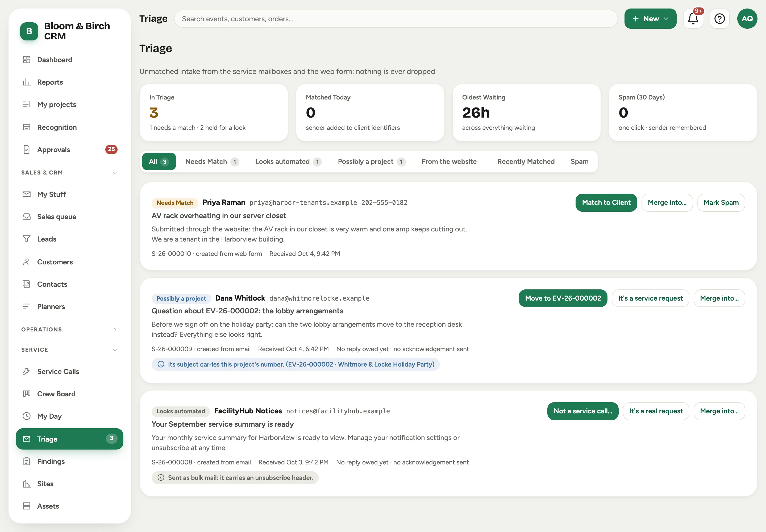The image size is (766, 532).
Task: Click the Match to Client button
Action: pyautogui.click(x=606, y=203)
